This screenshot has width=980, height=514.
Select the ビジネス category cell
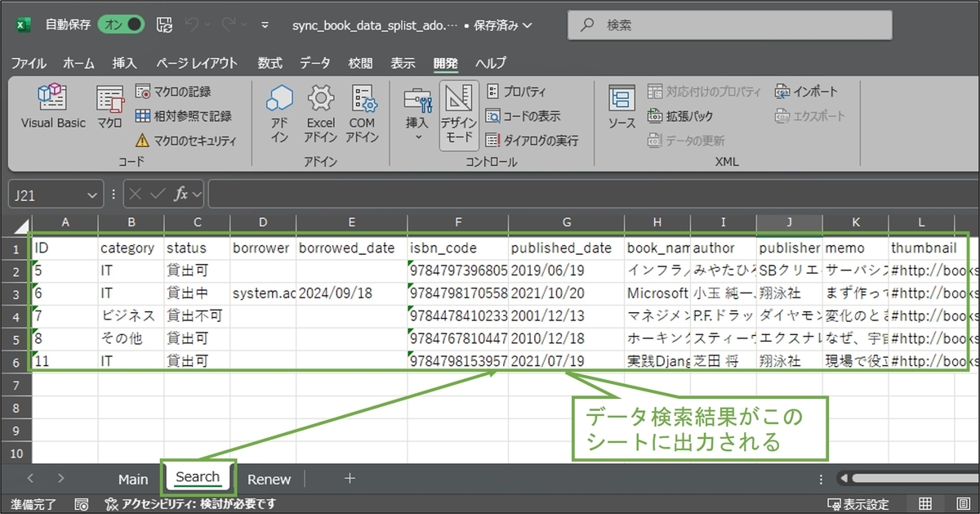point(131,316)
